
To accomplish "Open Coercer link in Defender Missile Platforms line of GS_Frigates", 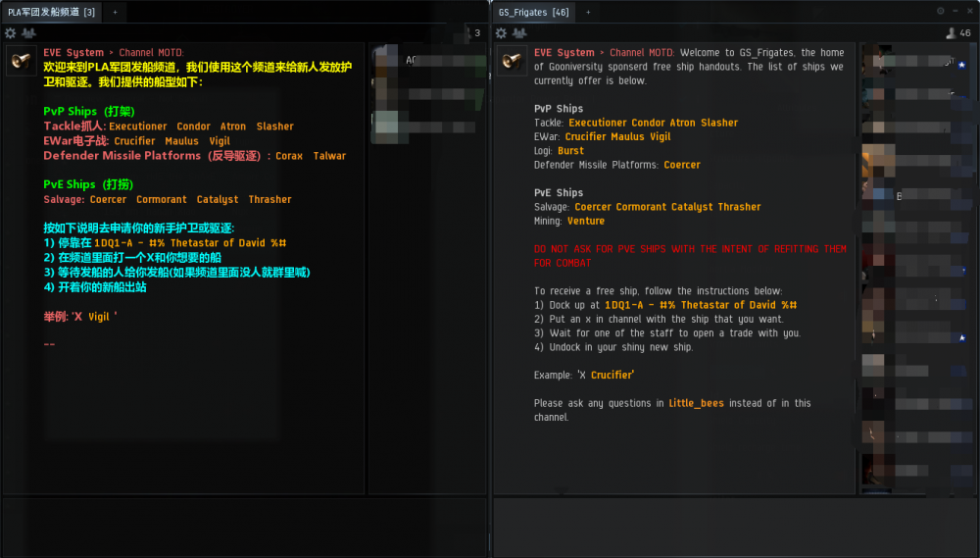I will 682,165.
